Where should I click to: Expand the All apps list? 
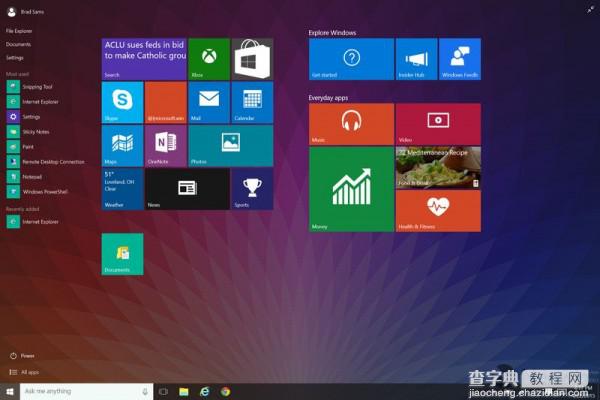(24, 372)
